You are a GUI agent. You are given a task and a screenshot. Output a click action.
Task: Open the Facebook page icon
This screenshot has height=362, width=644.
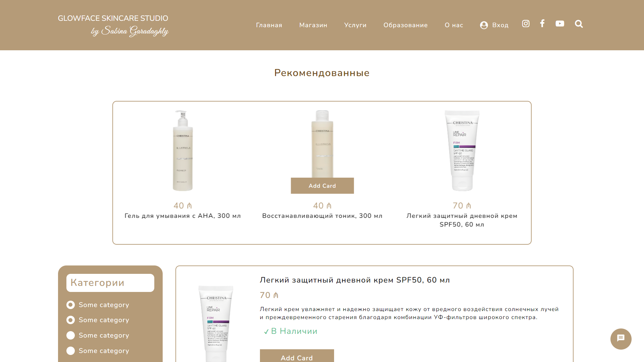(542, 23)
